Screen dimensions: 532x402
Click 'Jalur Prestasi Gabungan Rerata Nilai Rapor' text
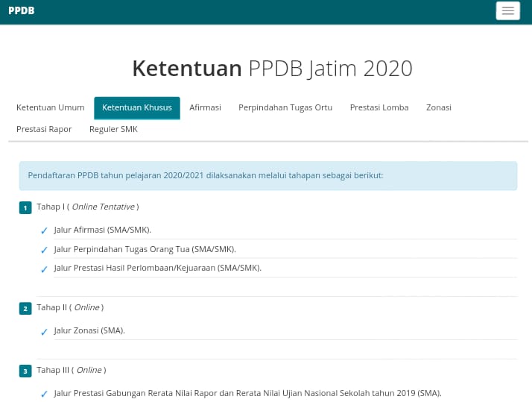[136, 393]
